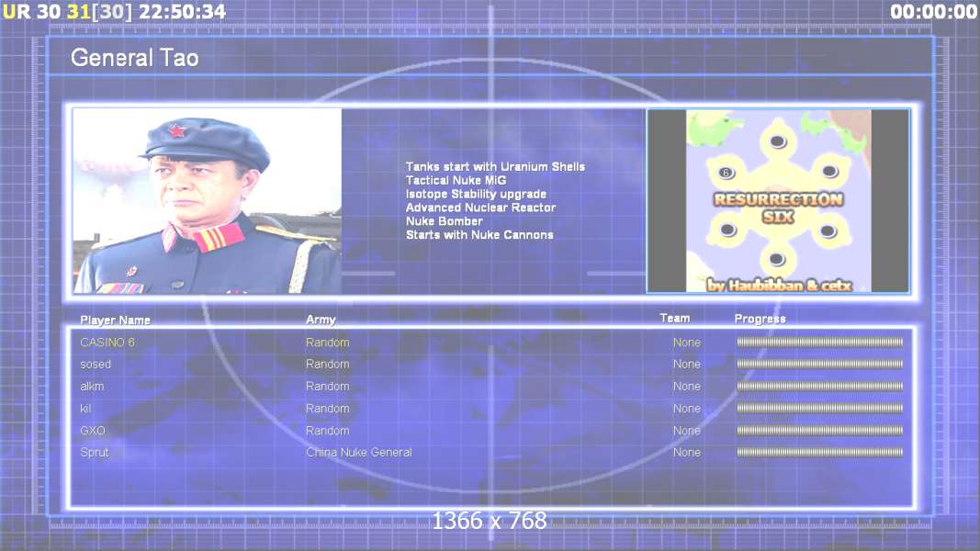Click the Army column header

coord(321,320)
